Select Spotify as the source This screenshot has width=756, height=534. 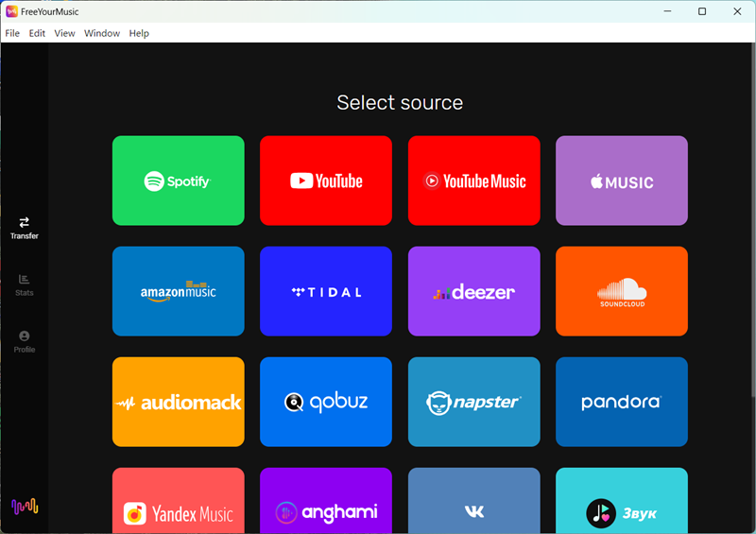pos(179,181)
